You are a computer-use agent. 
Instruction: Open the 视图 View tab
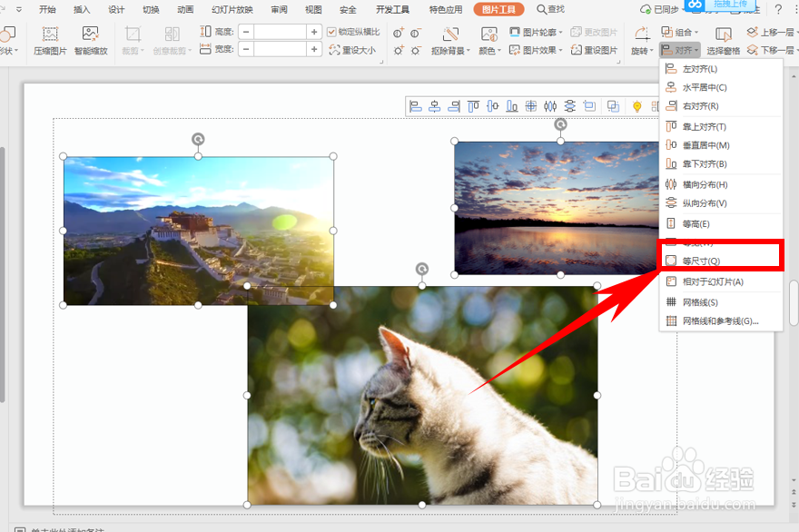click(x=313, y=9)
